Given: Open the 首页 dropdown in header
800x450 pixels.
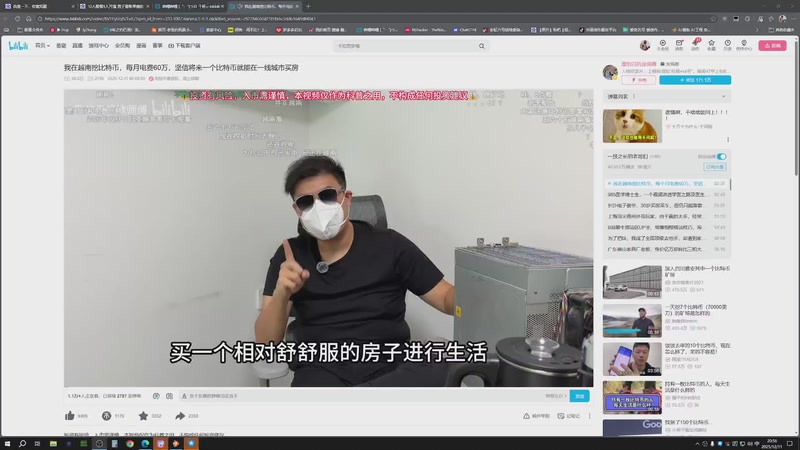Looking at the screenshot, I should coord(42,45).
